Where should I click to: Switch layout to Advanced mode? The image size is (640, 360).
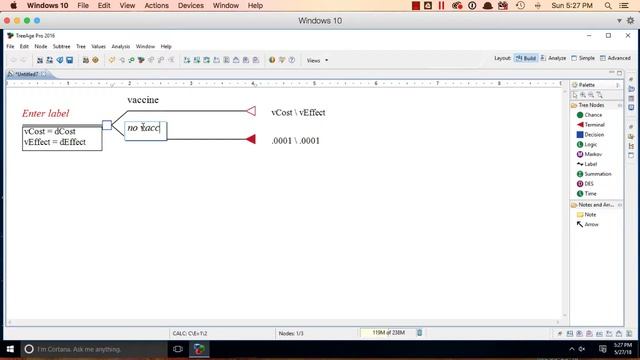(615, 58)
